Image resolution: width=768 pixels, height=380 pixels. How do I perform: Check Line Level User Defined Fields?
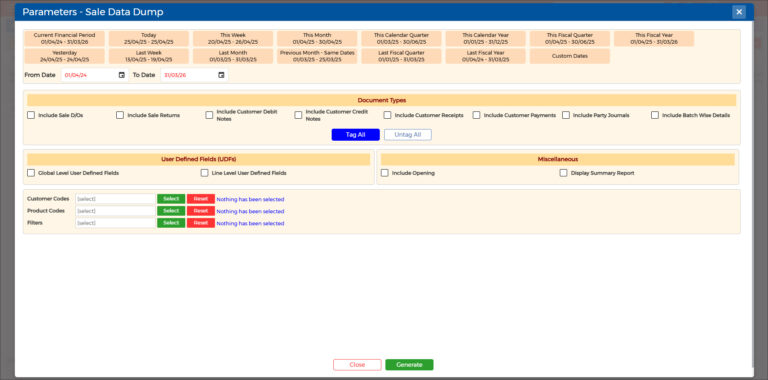204,173
